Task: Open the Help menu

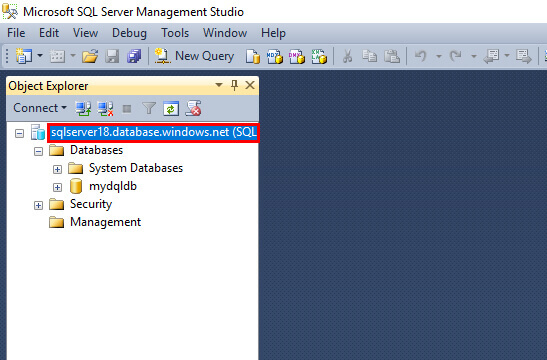Action: pyautogui.click(x=273, y=33)
